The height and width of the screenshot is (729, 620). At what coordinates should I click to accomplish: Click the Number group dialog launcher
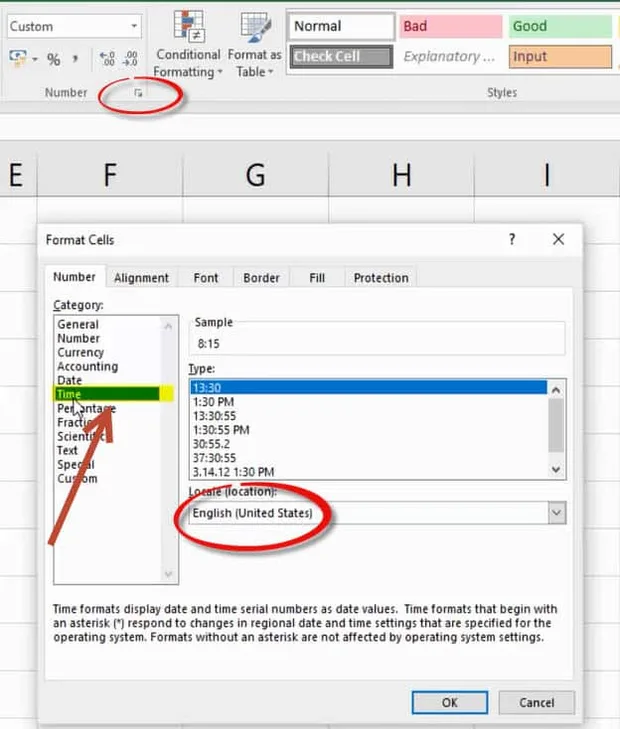click(138, 93)
